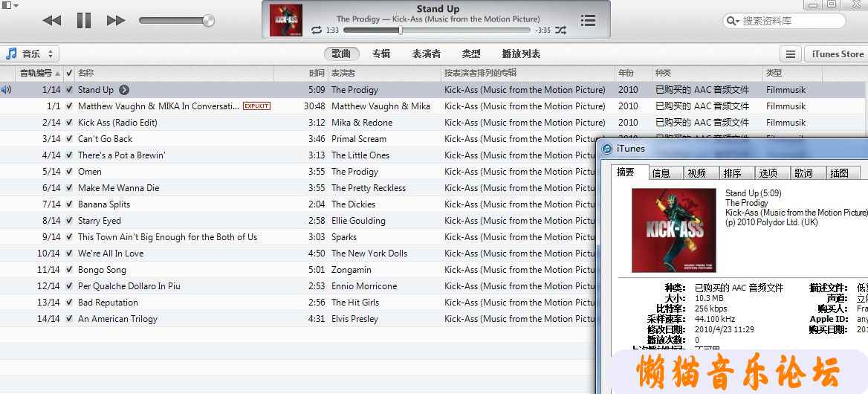Uncheck the Banana Splits checkbox

(x=69, y=204)
